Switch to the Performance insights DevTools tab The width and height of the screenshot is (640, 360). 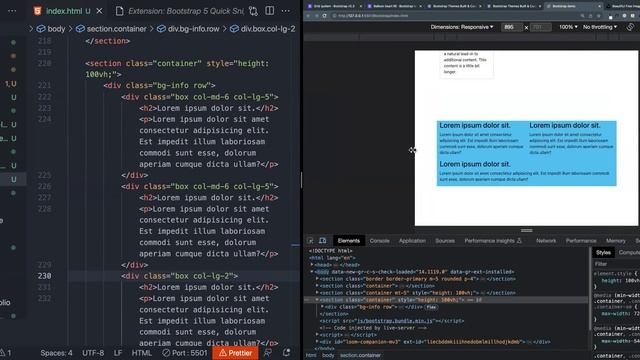(493, 241)
